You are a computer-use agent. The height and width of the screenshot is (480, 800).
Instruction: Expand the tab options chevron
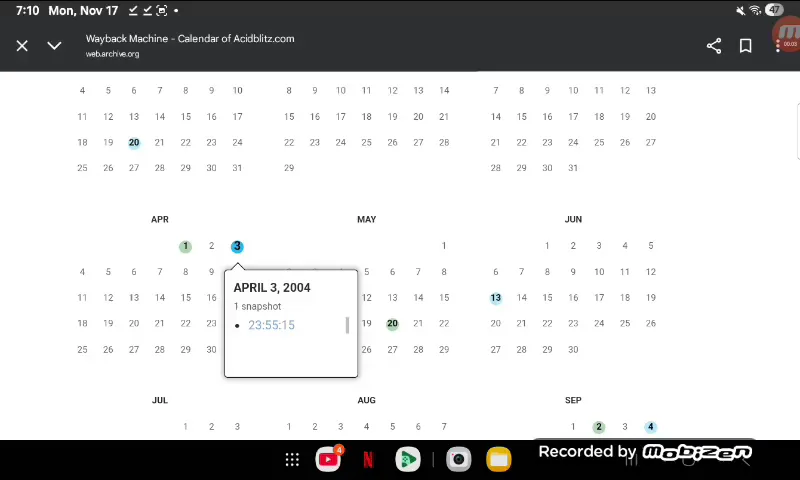coord(54,46)
